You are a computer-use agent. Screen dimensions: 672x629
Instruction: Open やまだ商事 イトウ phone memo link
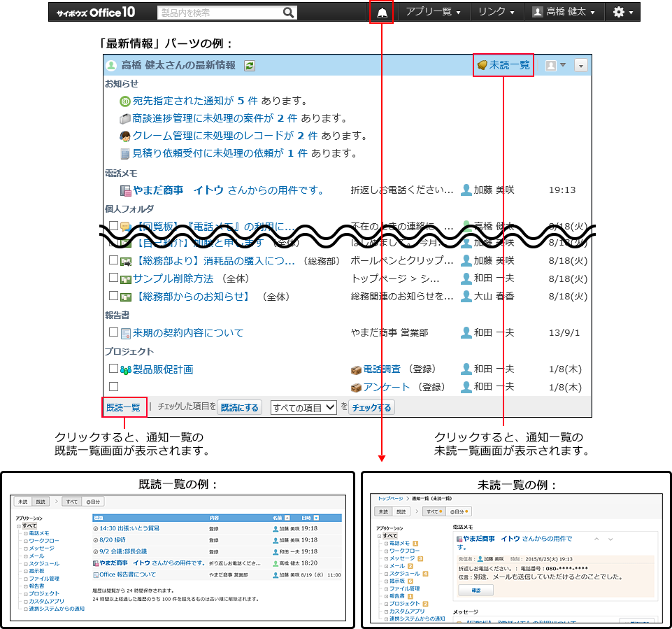(x=229, y=190)
